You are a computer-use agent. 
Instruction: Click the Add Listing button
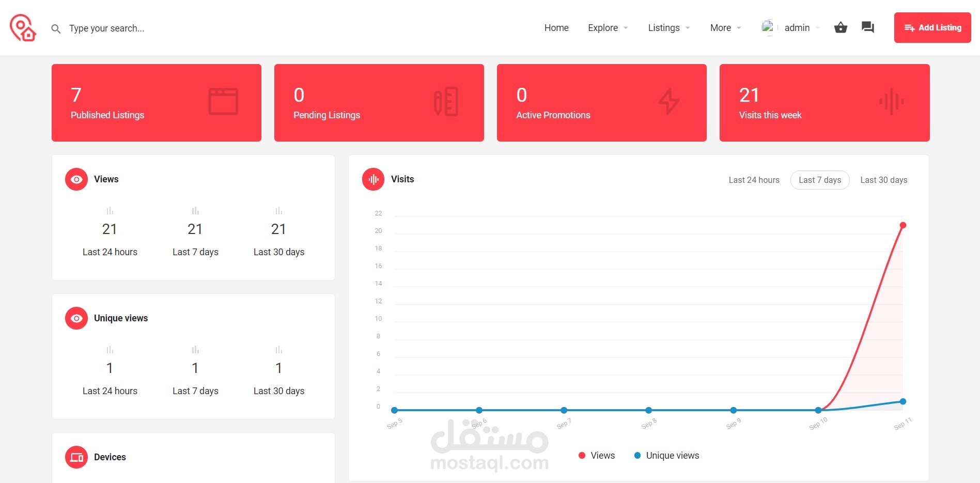(x=932, y=27)
